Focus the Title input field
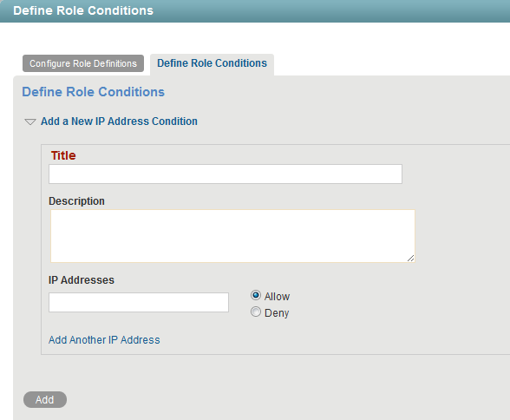 tap(226, 174)
